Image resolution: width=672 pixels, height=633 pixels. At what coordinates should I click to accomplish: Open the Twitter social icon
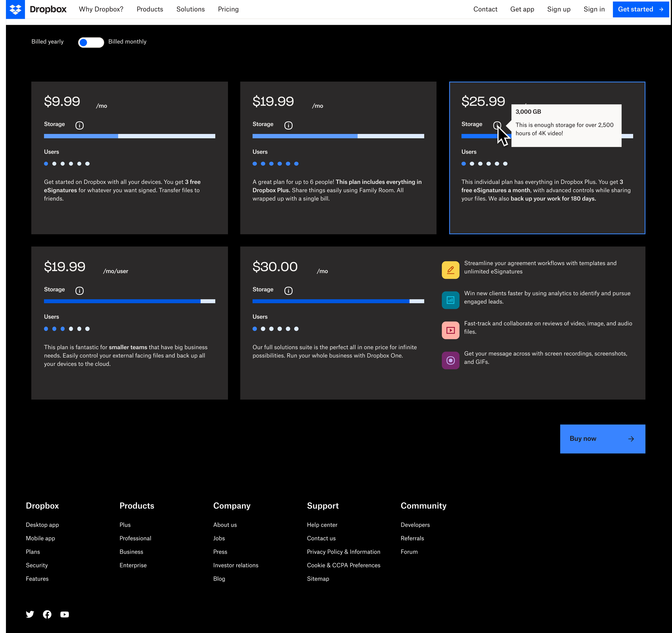[30, 614]
